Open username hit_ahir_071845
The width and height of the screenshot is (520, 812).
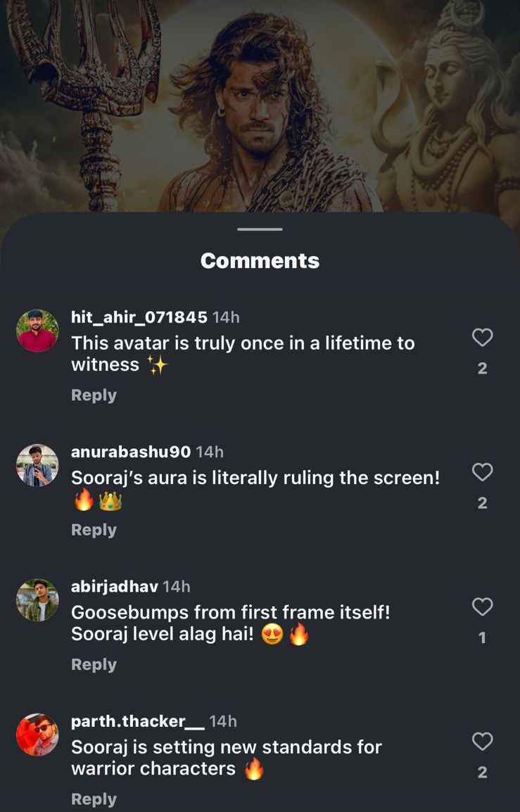(x=139, y=317)
